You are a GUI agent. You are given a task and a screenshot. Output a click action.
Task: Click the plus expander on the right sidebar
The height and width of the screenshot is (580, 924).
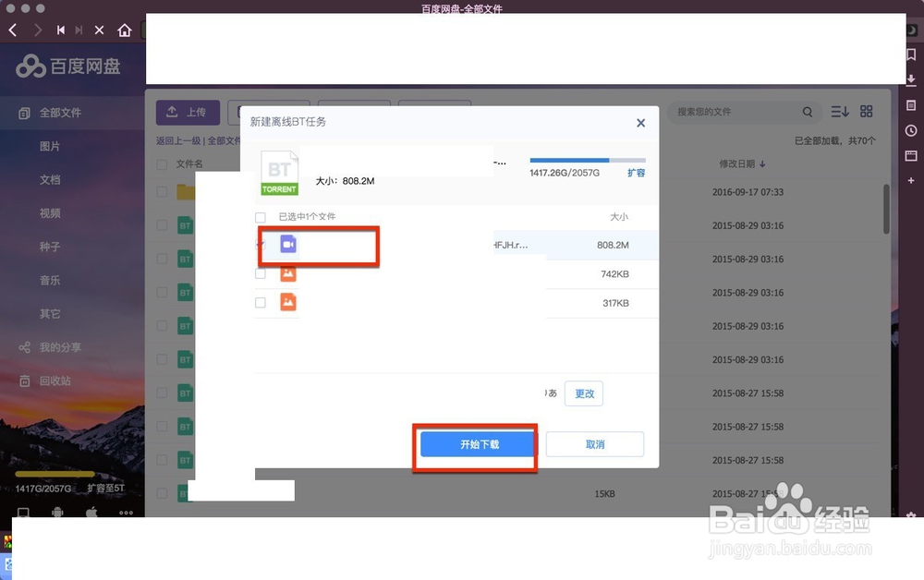point(912,180)
